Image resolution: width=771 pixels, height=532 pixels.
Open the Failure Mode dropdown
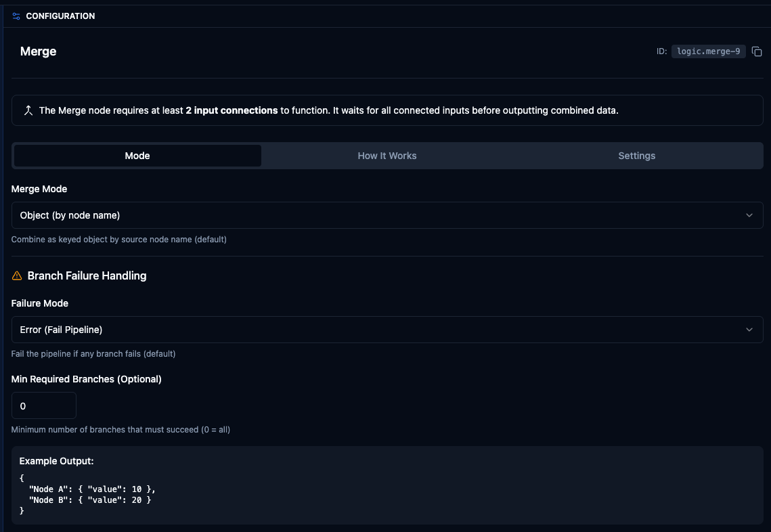point(387,330)
